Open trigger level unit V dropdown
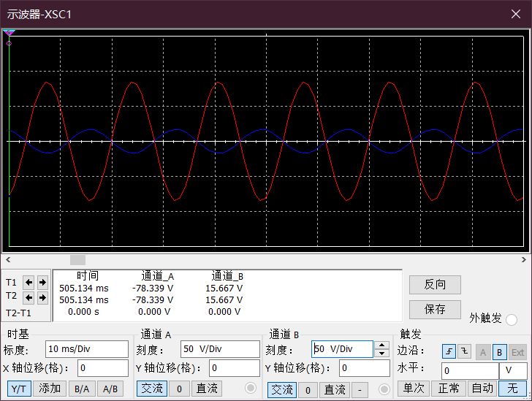The height and width of the screenshot is (401, 532). [513, 371]
